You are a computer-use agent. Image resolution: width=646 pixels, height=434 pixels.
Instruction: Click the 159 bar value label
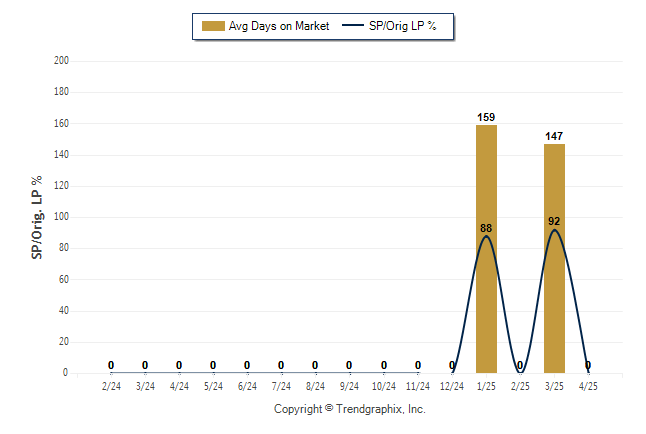pyautogui.click(x=486, y=117)
